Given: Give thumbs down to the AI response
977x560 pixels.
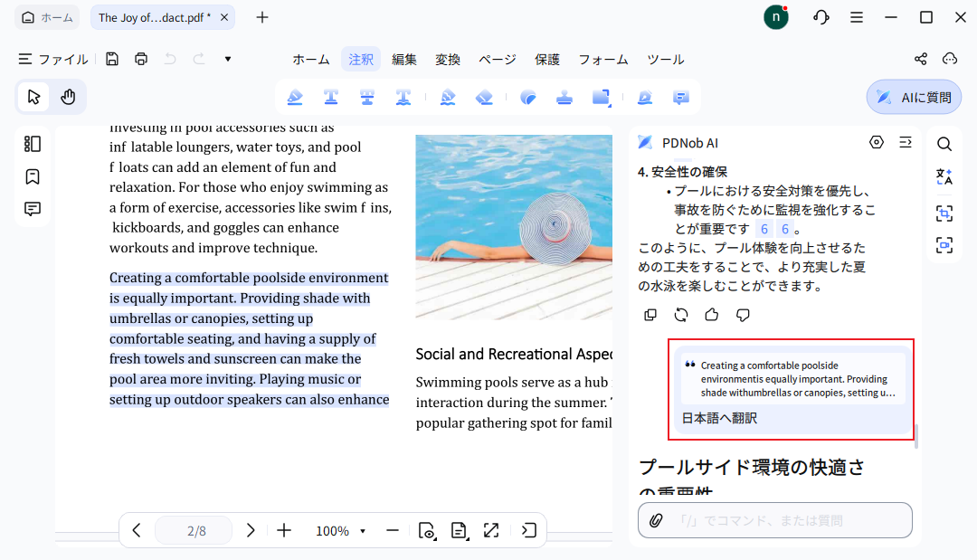Looking at the screenshot, I should click(742, 314).
